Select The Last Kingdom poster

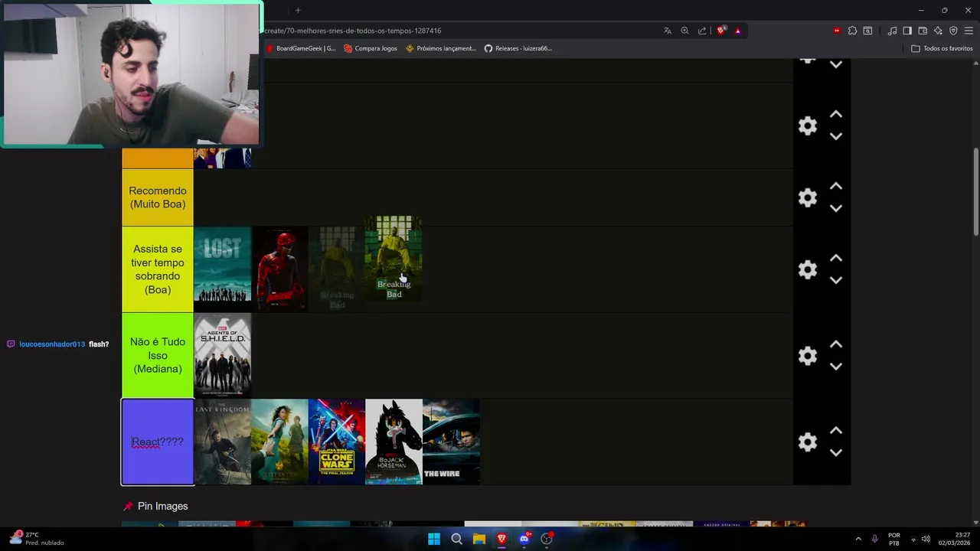tap(222, 442)
